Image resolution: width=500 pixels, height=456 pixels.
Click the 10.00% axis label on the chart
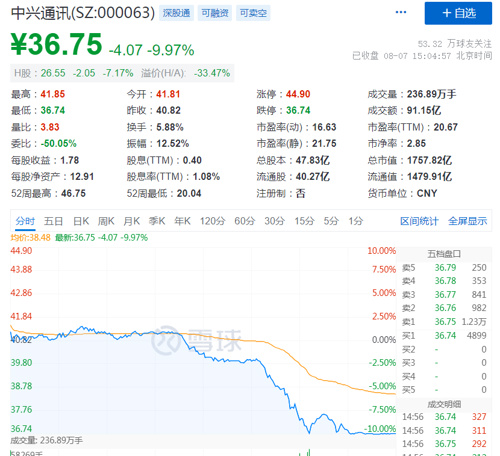381,251
